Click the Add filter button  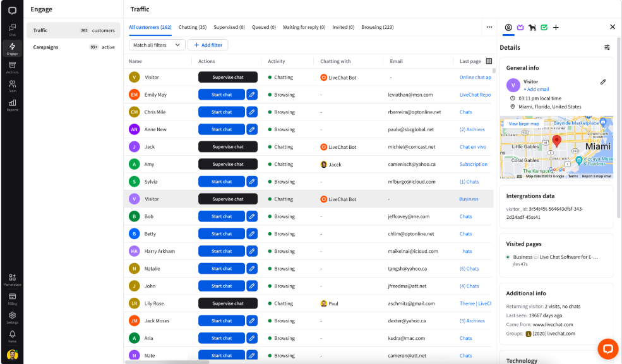pyautogui.click(x=208, y=45)
